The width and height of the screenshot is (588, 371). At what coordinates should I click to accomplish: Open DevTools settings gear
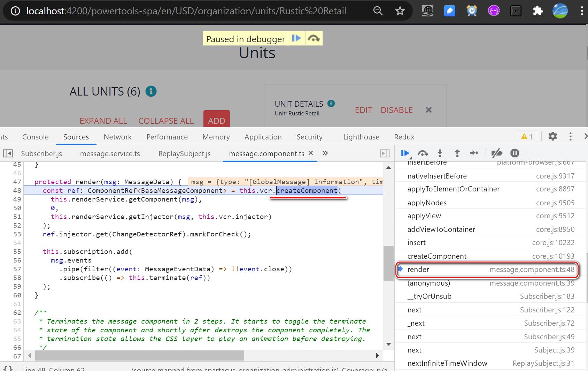pyautogui.click(x=553, y=136)
